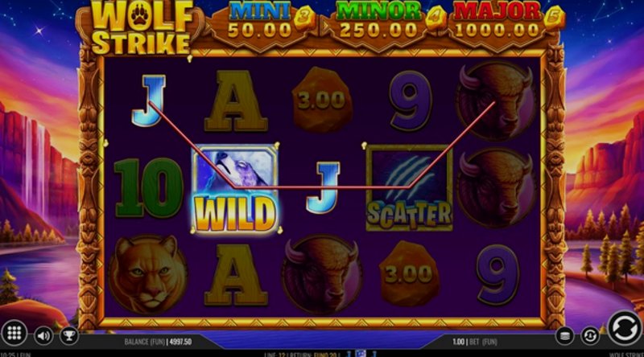The height and width of the screenshot is (357, 644).
Task: Select the 3.00 gold nugget in top row
Action: pyautogui.click(x=321, y=100)
